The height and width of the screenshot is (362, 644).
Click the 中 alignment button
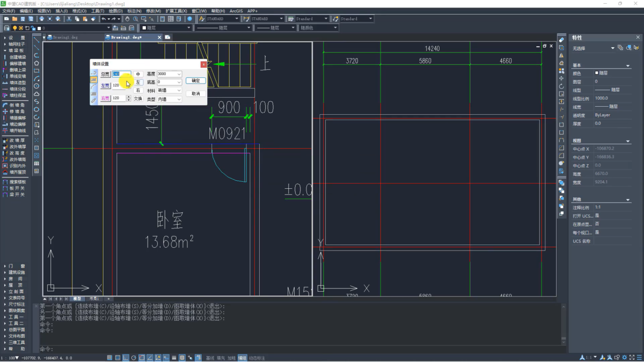pos(138,74)
